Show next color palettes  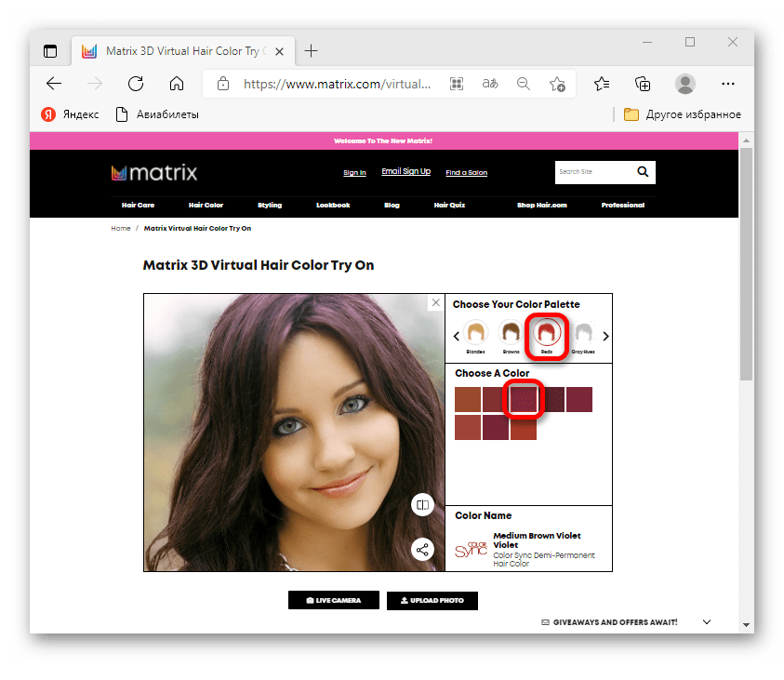pyautogui.click(x=605, y=336)
